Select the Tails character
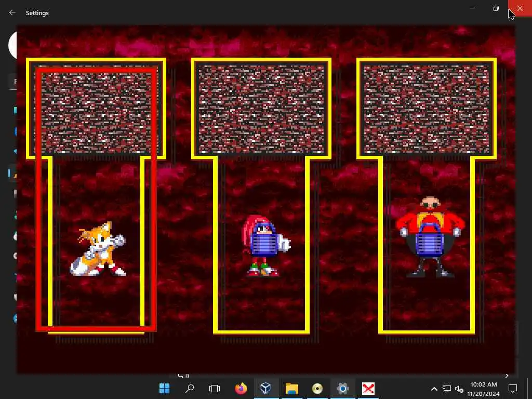The height and width of the screenshot is (399, 532). [x=98, y=249]
